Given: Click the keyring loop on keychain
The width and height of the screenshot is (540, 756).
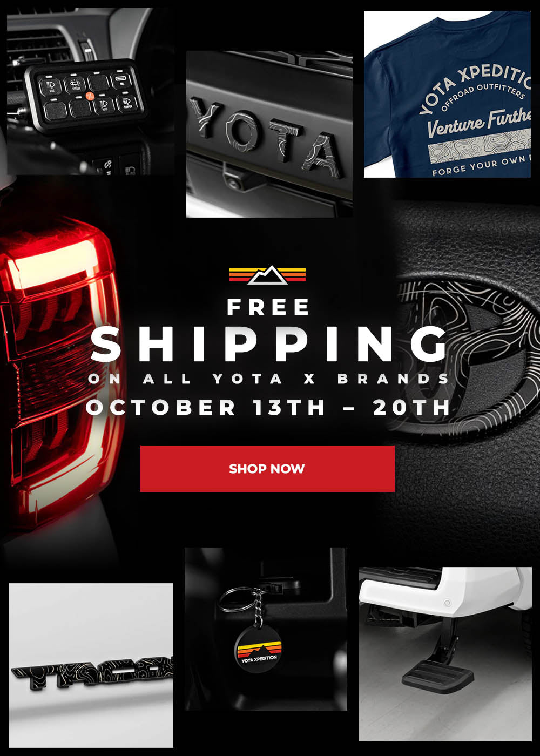Looking at the screenshot, I should point(235,599).
